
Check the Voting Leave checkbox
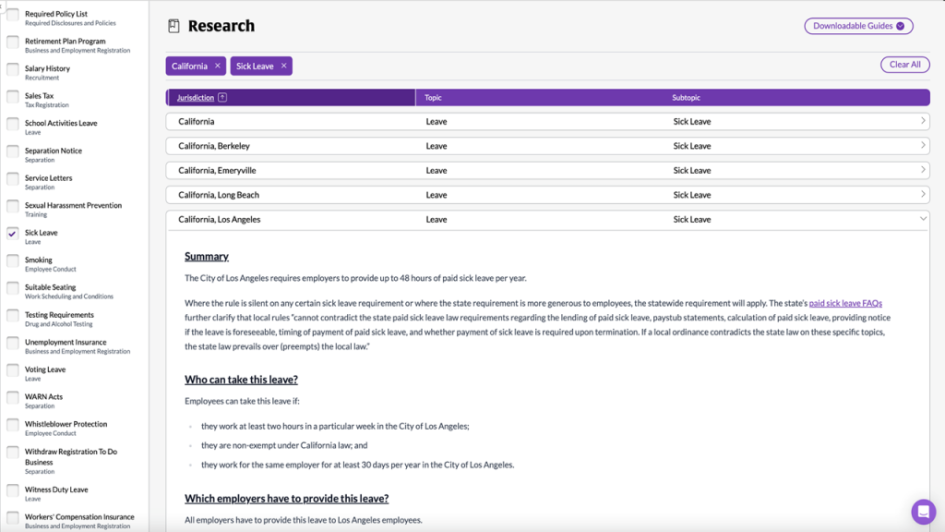click(13, 370)
